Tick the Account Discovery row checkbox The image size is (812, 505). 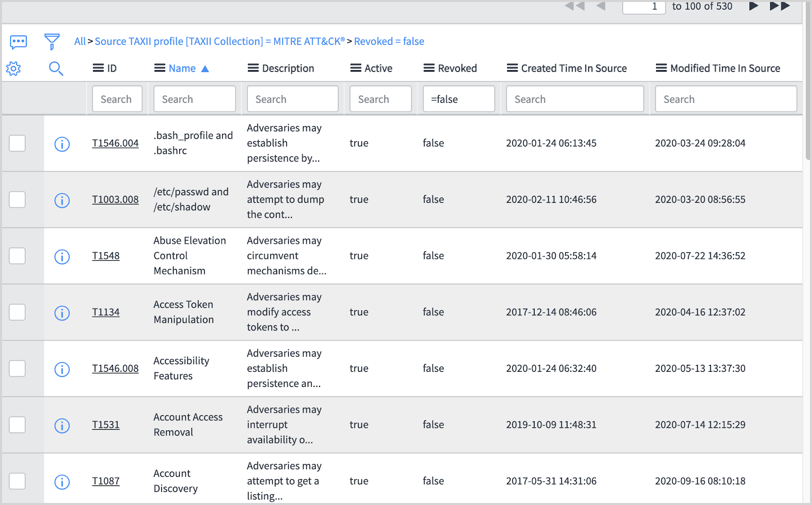(x=18, y=481)
